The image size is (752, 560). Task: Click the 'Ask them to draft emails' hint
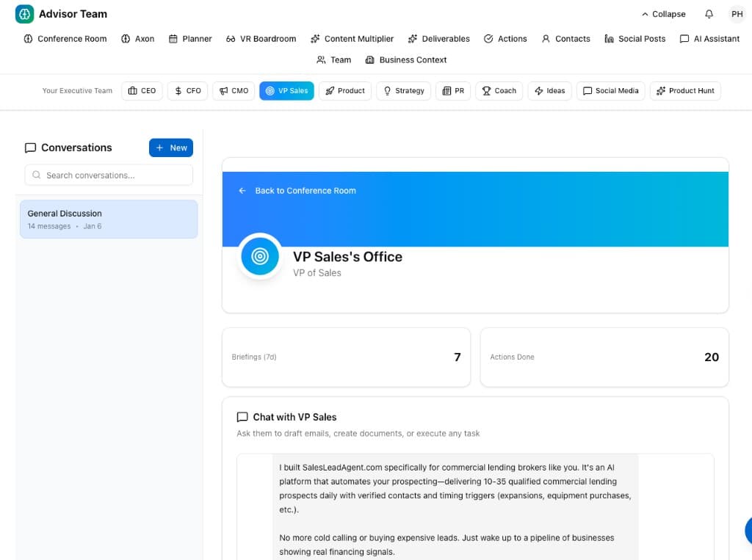tap(358, 434)
